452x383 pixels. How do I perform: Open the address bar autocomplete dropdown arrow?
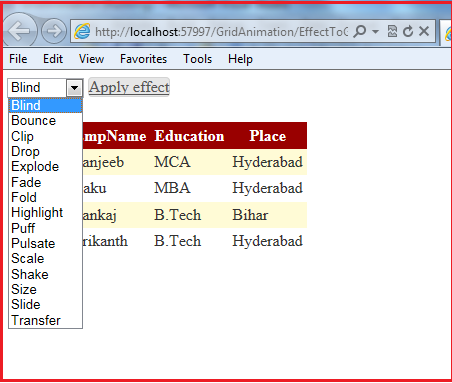[x=376, y=32]
